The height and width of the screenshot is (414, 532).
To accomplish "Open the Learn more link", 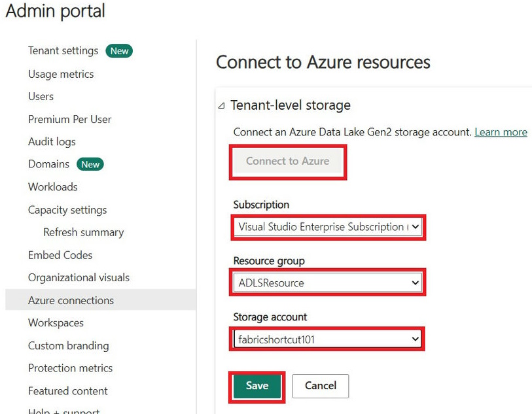I will pyautogui.click(x=501, y=132).
